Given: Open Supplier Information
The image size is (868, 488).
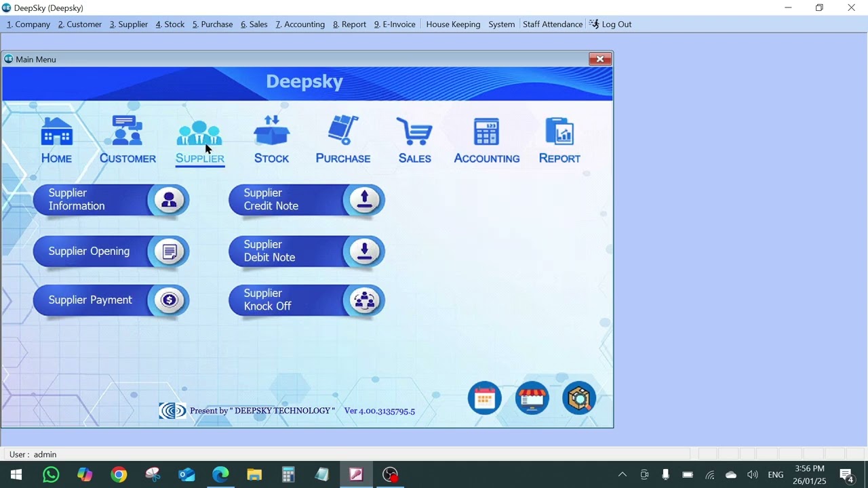Looking at the screenshot, I should coord(111,200).
